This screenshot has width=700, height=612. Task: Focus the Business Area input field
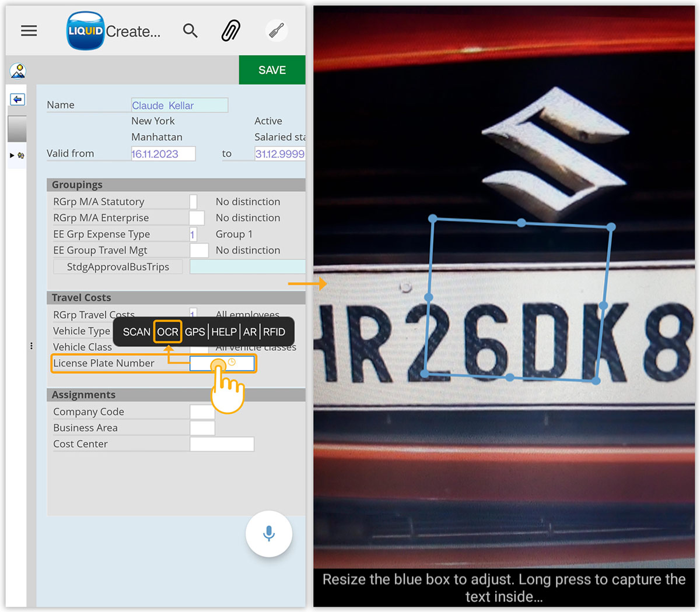pos(202,428)
